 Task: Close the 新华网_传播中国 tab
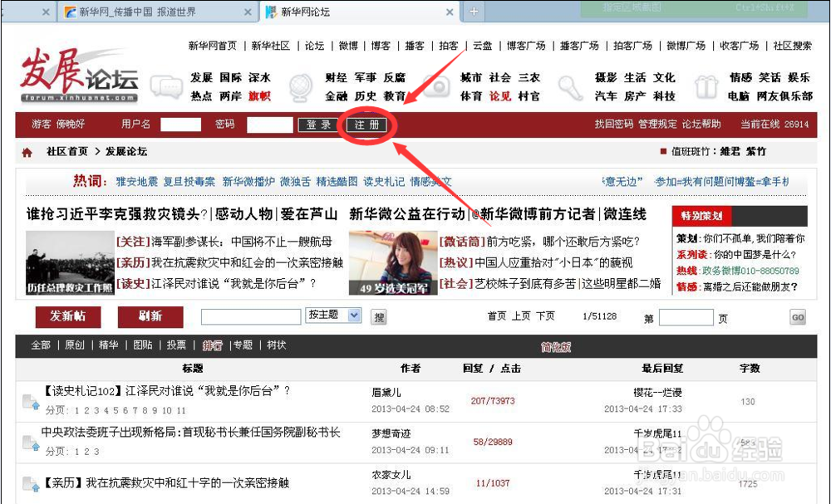(248, 12)
